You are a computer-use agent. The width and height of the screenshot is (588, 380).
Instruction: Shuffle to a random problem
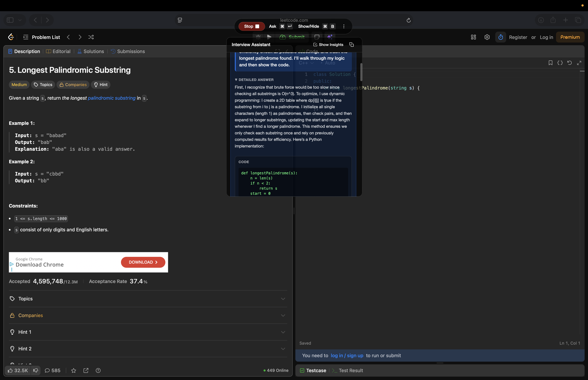(91, 37)
